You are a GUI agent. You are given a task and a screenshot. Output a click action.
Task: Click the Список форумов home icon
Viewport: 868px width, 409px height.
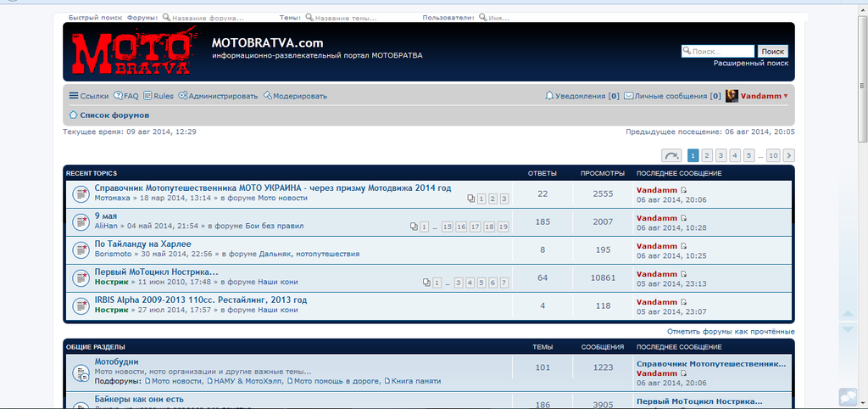pyautogui.click(x=73, y=115)
